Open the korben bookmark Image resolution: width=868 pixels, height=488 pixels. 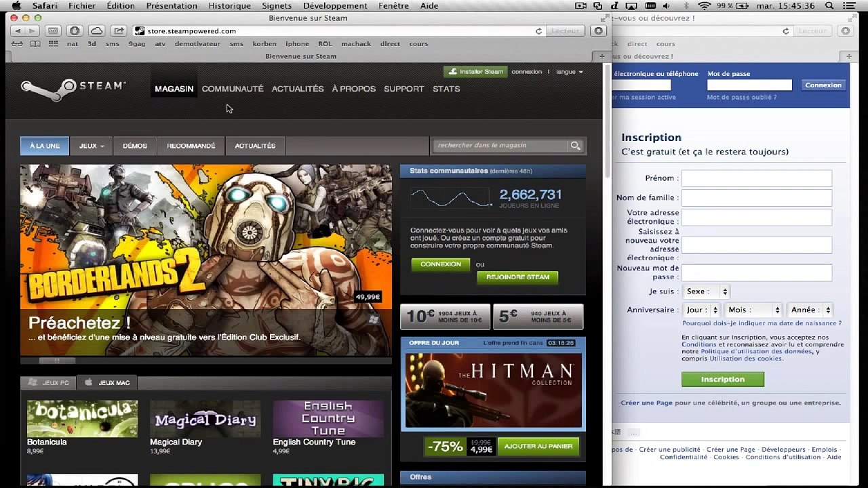click(x=264, y=44)
